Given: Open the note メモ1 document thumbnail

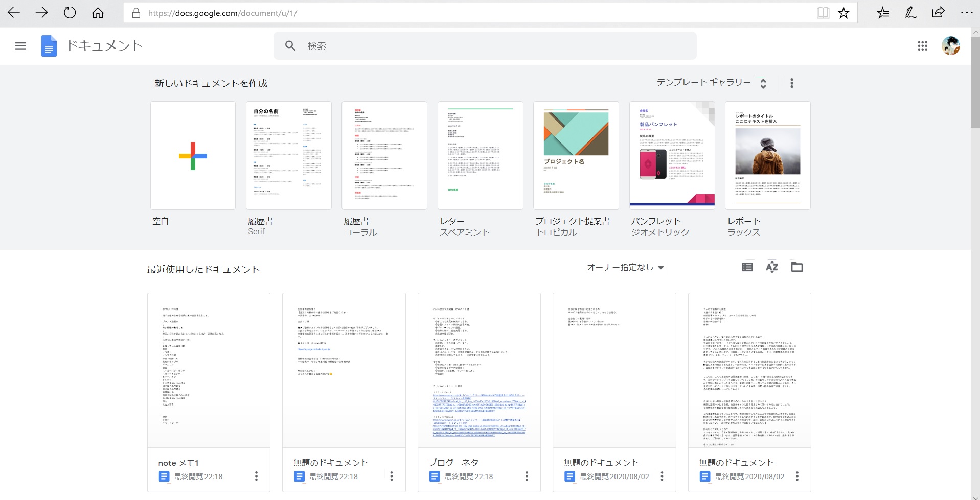Looking at the screenshot, I should (209, 370).
